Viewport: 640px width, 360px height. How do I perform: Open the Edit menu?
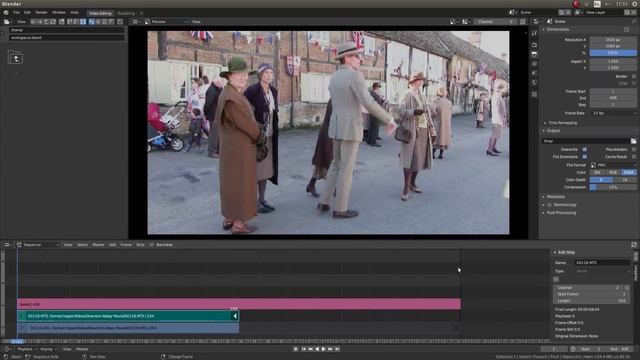pos(27,13)
